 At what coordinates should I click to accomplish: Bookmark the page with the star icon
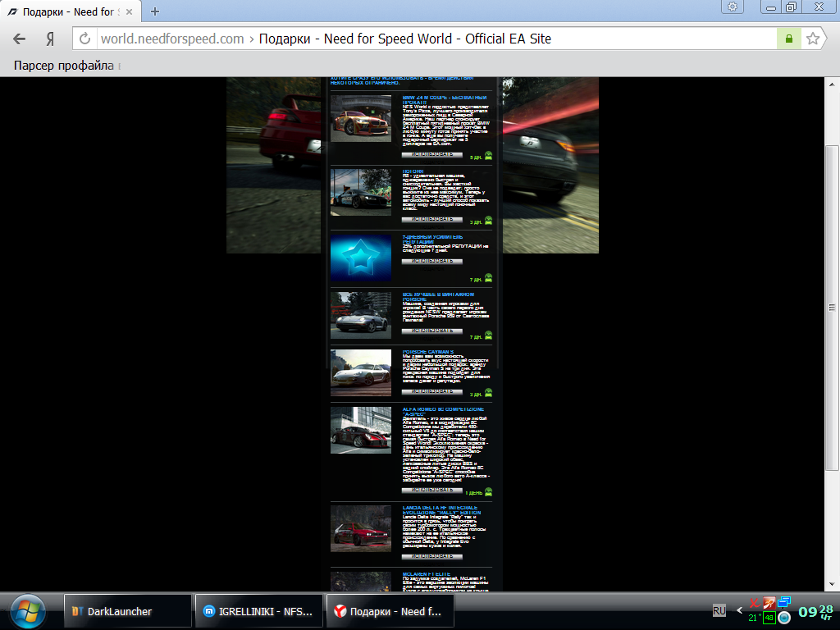tap(813, 39)
